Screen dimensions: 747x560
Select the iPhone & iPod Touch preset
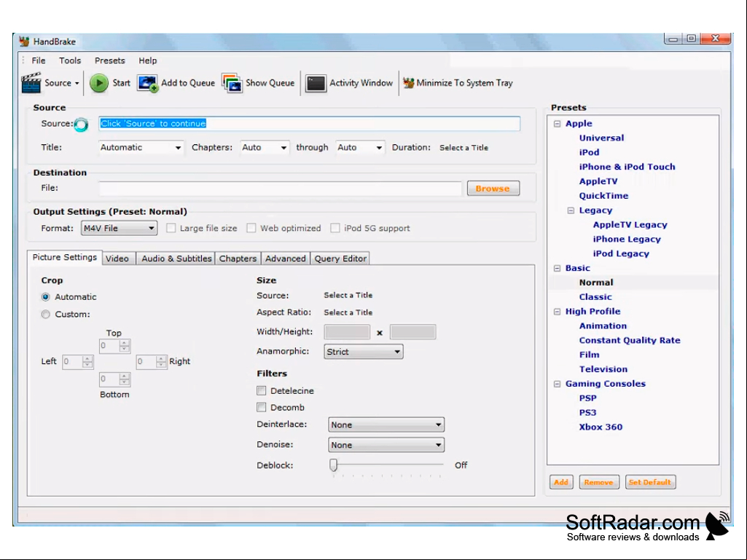(x=627, y=167)
